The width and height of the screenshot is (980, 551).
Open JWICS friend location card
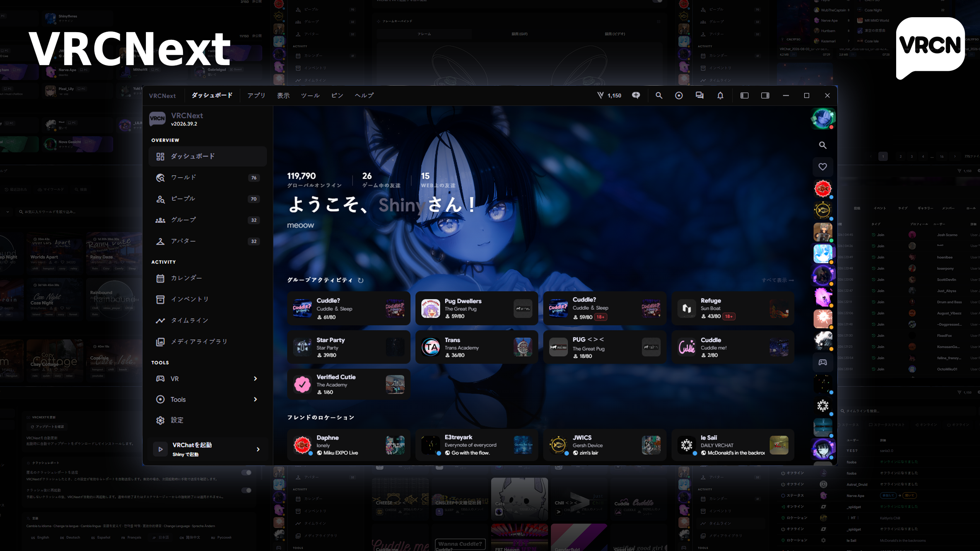(x=605, y=445)
